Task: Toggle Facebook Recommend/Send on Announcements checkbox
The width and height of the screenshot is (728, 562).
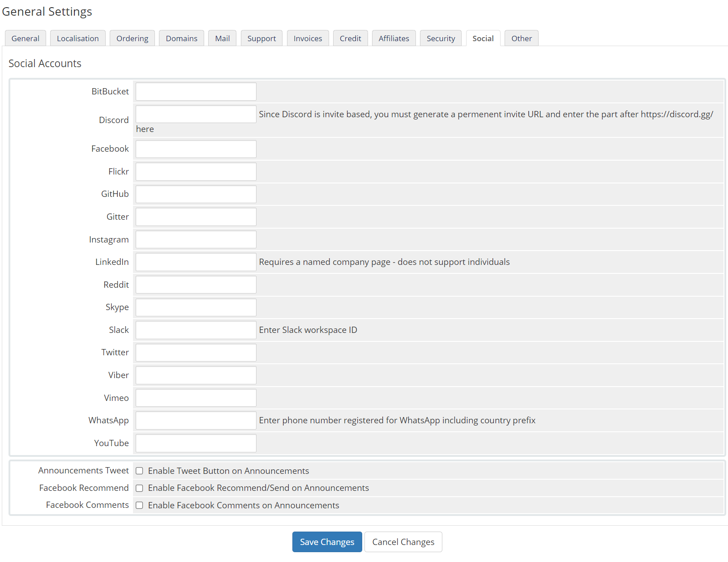Action: coord(139,488)
